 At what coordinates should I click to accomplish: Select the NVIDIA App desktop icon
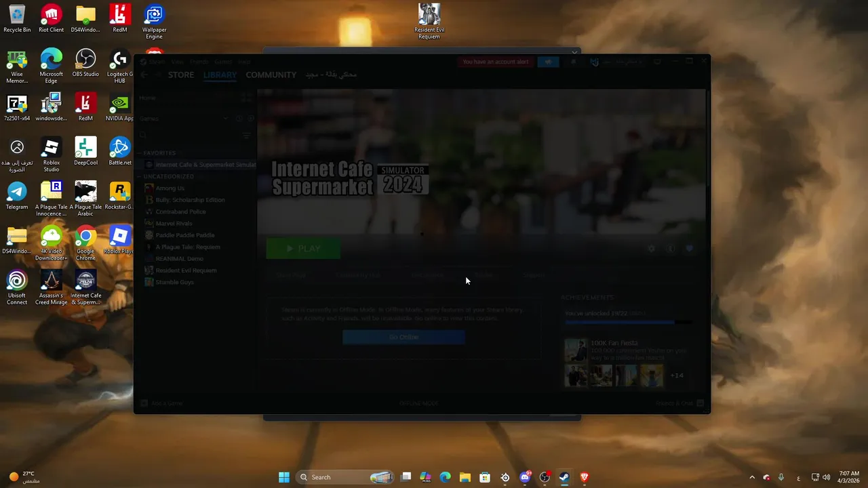(x=119, y=108)
